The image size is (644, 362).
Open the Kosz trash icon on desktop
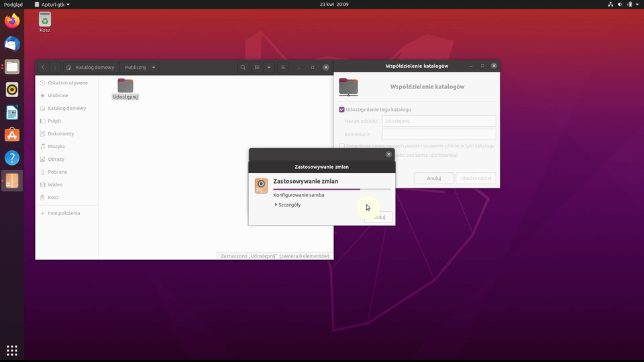click(45, 19)
